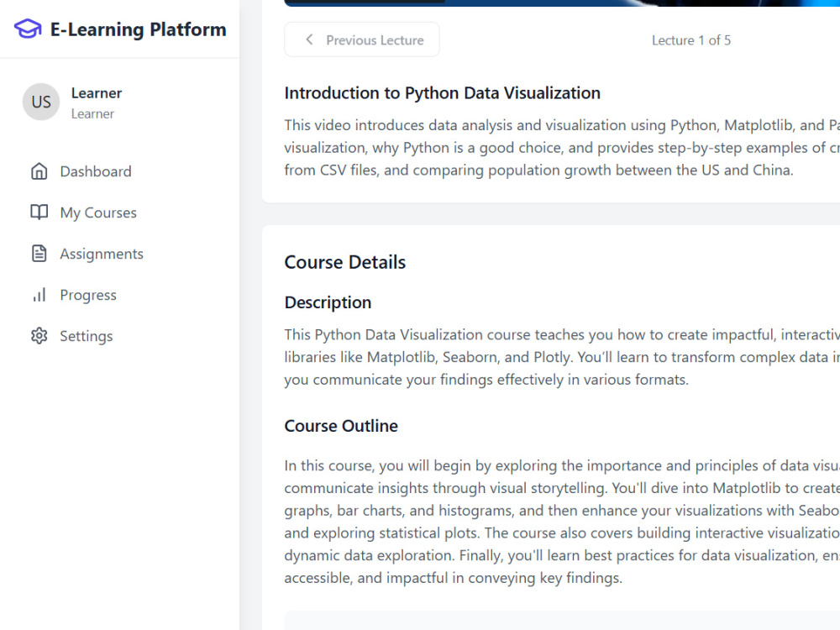Click the Progress bar chart icon

39,295
